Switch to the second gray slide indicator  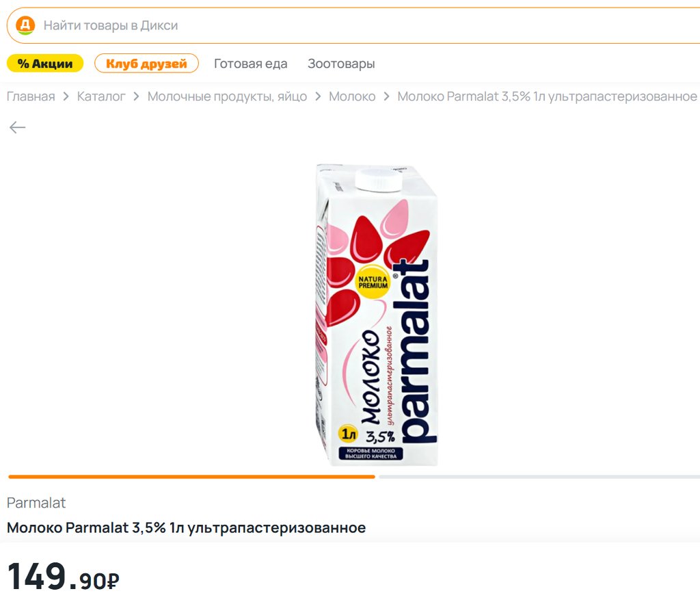pos(539,477)
